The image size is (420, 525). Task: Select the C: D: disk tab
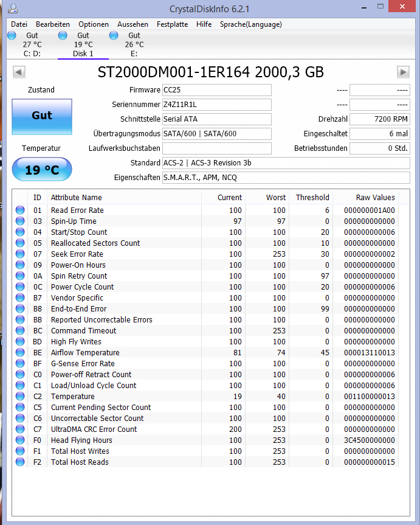[32, 44]
